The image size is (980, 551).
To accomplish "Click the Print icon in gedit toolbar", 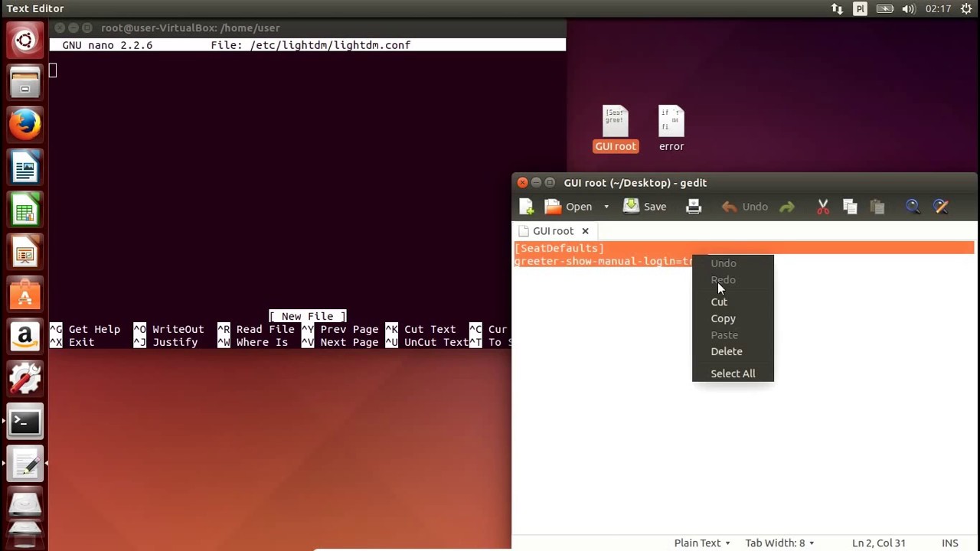I will click(x=694, y=207).
